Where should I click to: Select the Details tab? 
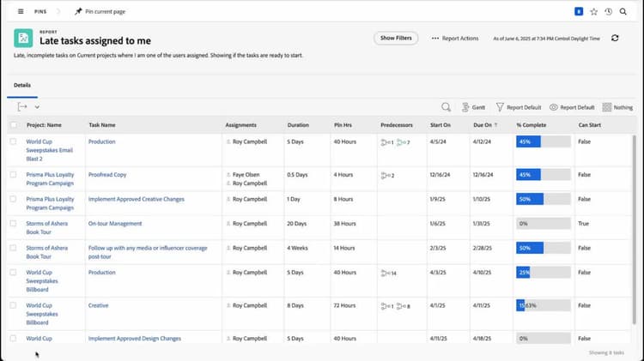(23, 86)
